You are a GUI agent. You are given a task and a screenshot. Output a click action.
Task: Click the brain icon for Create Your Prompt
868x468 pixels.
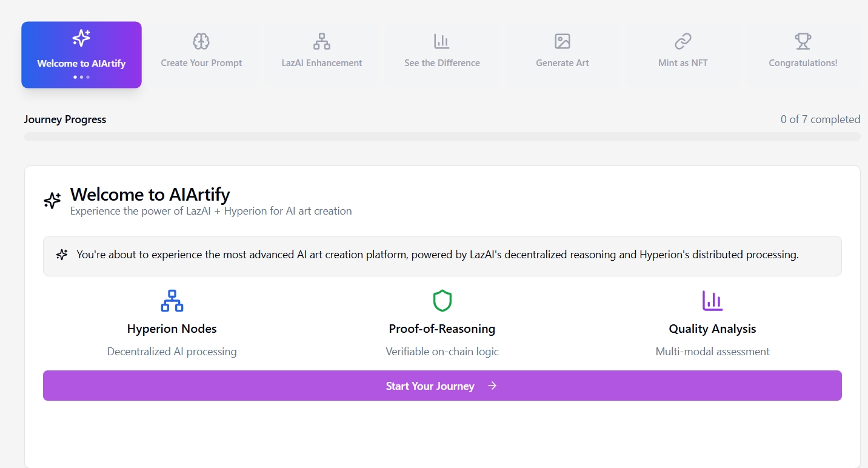pyautogui.click(x=201, y=41)
